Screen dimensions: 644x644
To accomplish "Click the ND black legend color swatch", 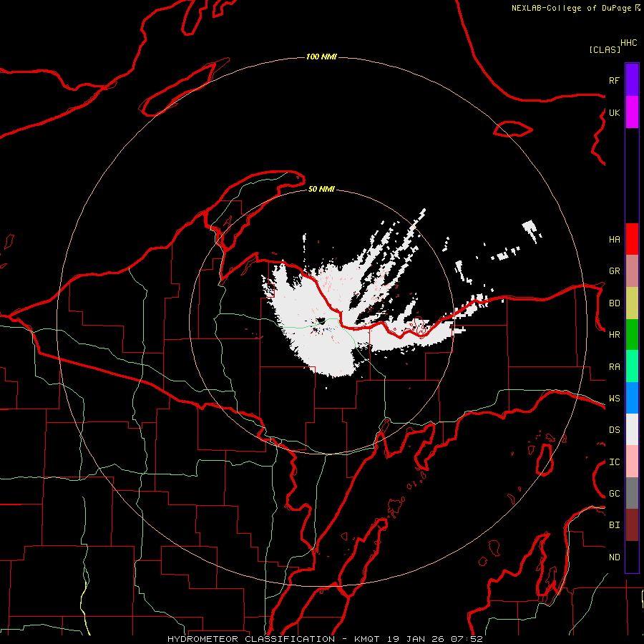I will 632,557.
